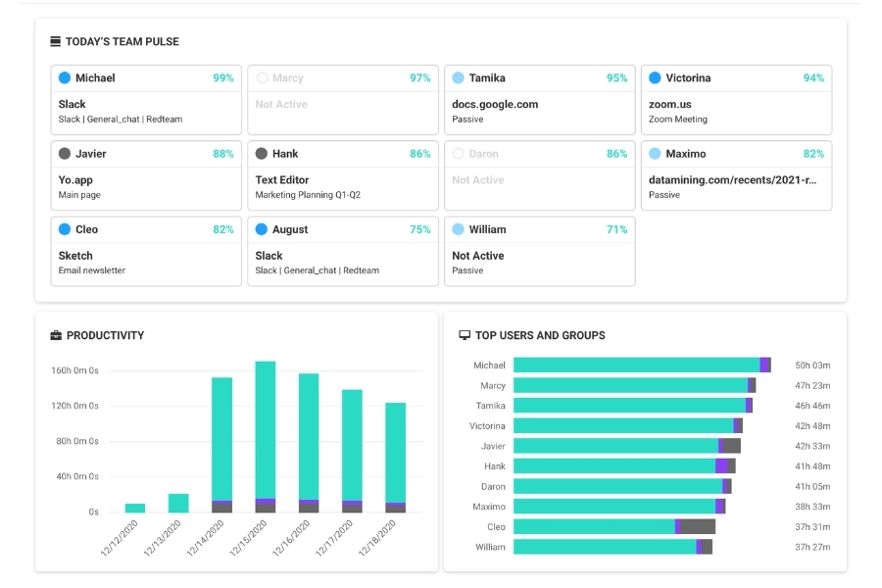This screenshot has height=588, width=882.
Task: Click William's bar in Top Users chart
Action: click(x=612, y=547)
